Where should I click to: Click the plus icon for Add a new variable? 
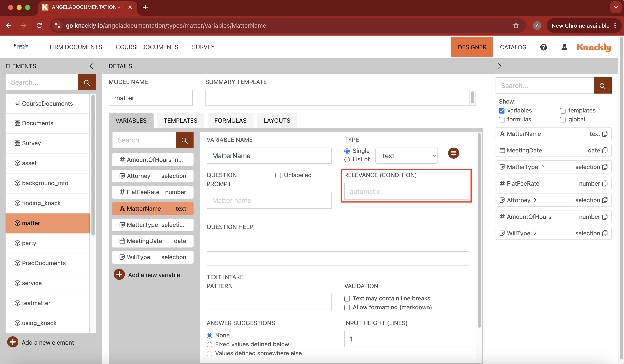(119, 275)
